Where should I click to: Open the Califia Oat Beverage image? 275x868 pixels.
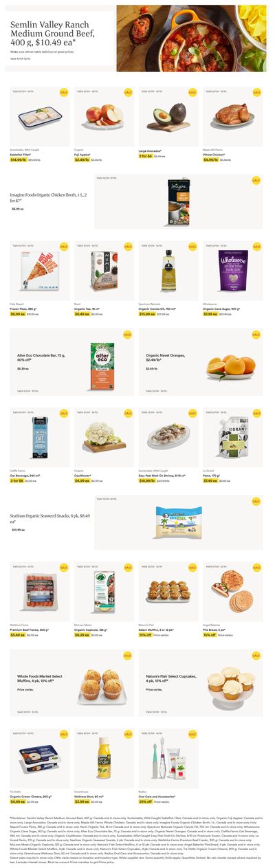(40, 436)
